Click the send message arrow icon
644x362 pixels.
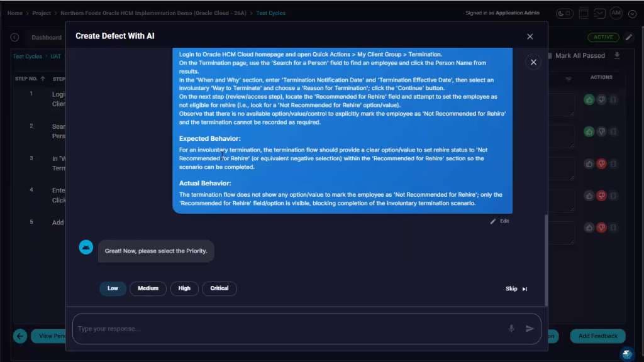point(530,328)
